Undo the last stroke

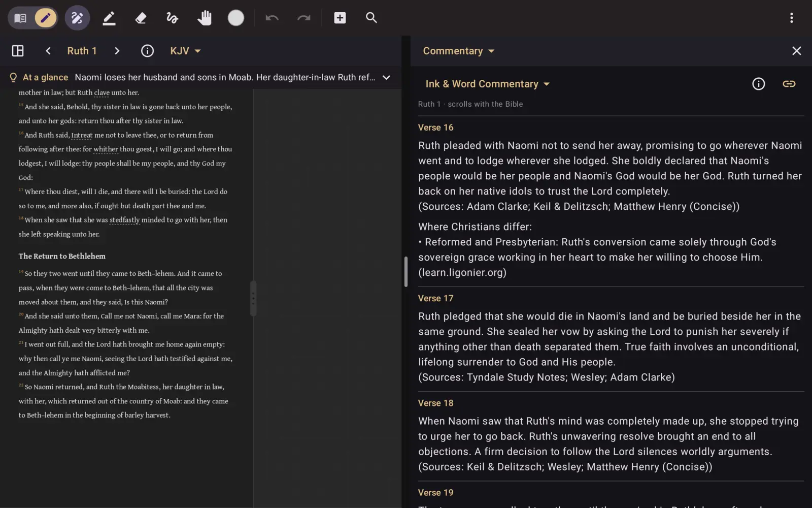(272, 18)
